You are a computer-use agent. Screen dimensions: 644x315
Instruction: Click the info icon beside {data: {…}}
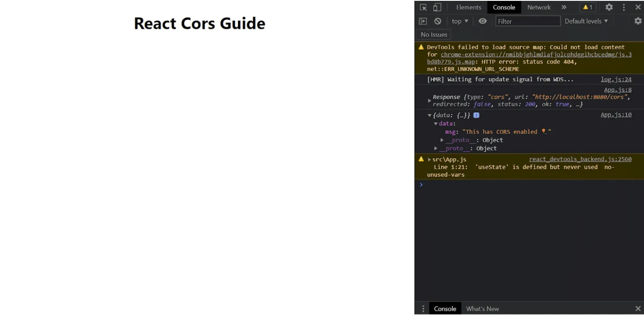476,115
